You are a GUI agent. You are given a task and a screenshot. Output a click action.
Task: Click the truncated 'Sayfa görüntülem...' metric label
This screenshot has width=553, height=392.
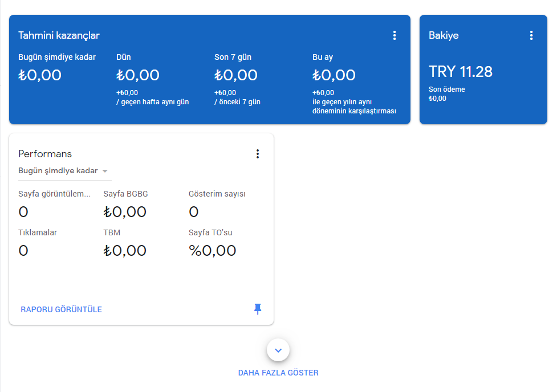(54, 194)
